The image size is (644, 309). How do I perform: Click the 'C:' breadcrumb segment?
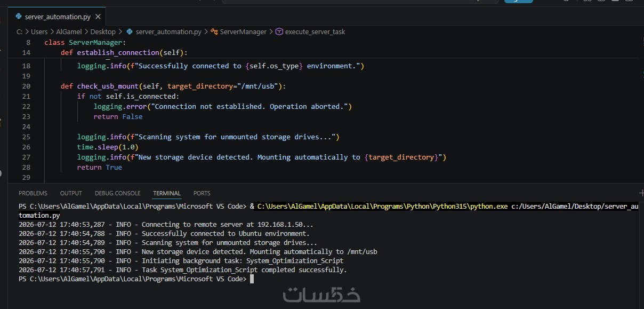(x=20, y=32)
